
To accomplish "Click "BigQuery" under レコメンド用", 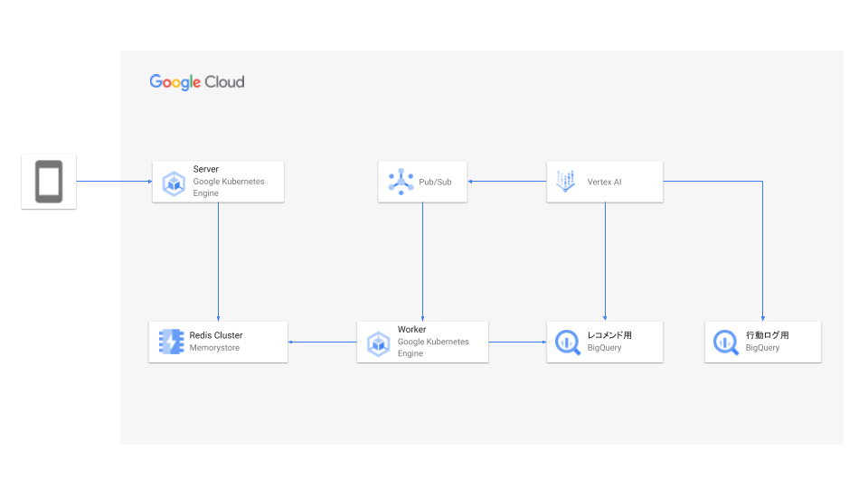I will (605, 348).
